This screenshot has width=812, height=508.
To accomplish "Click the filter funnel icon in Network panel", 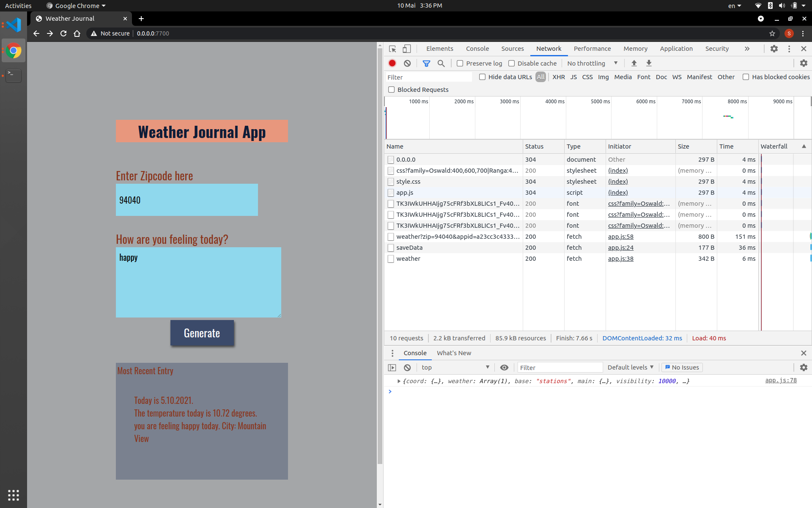I will tap(427, 63).
